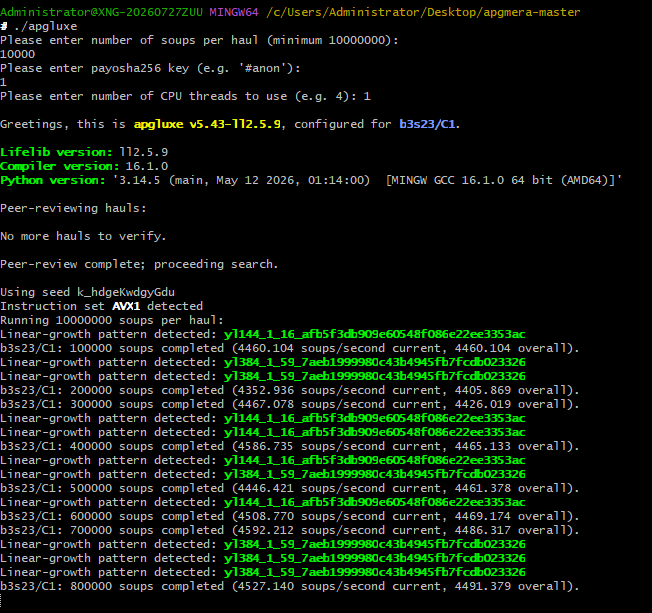Click the '500000 soups completed' line
The image size is (652, 613).
click(x=289, y=488)
